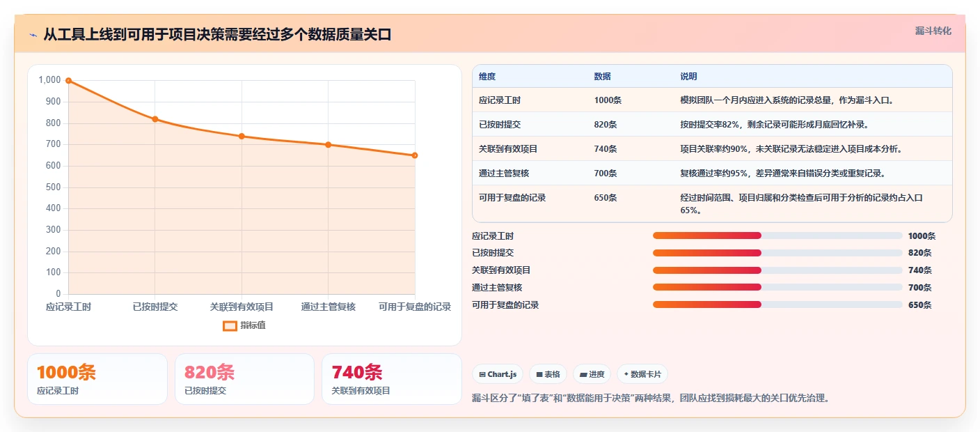980x432 pixels.
Task: Click the 说明 column header
Action: 688,77
